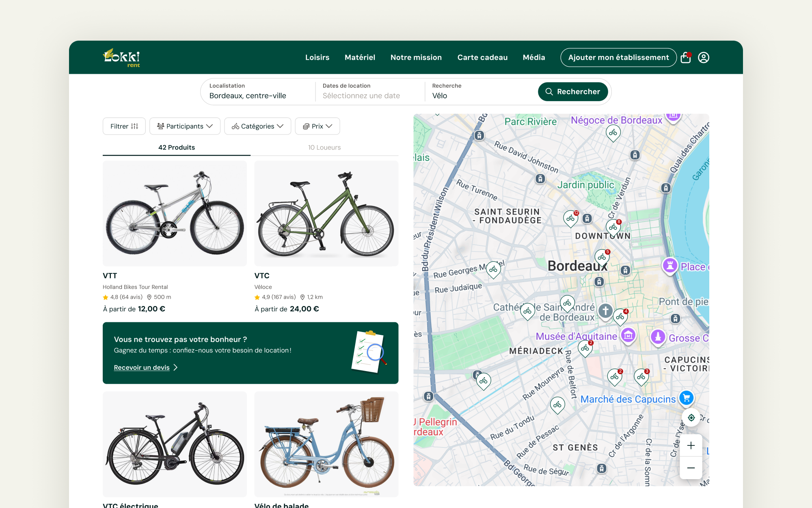Open the VTC green bike thumbnail

[x=326, y=213]
